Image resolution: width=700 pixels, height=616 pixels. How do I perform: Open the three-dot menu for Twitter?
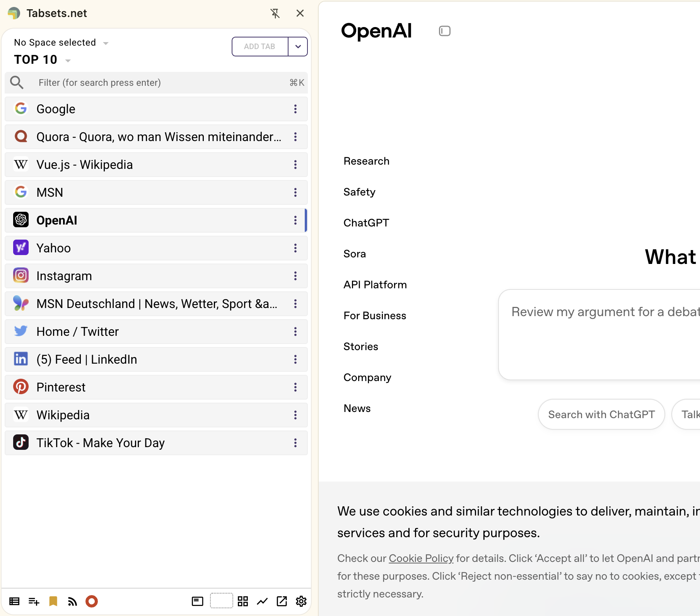point(295,332)
